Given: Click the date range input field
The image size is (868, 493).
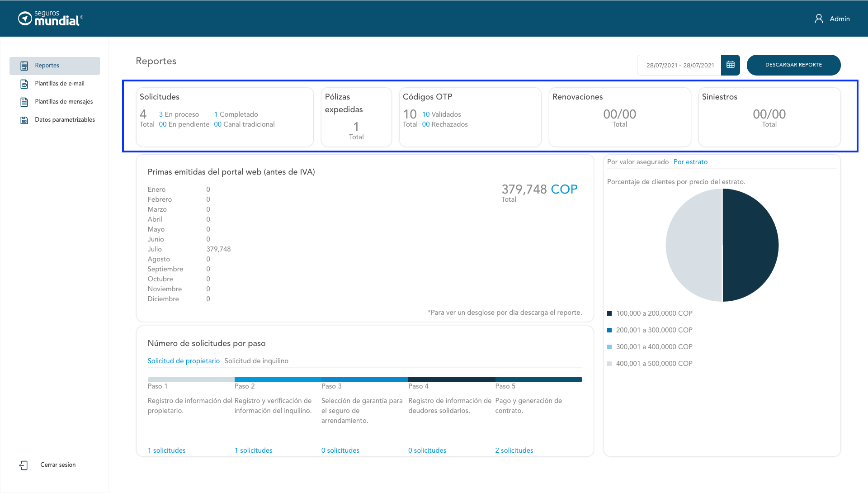Looking at the screenshot, I should [679, 65].
